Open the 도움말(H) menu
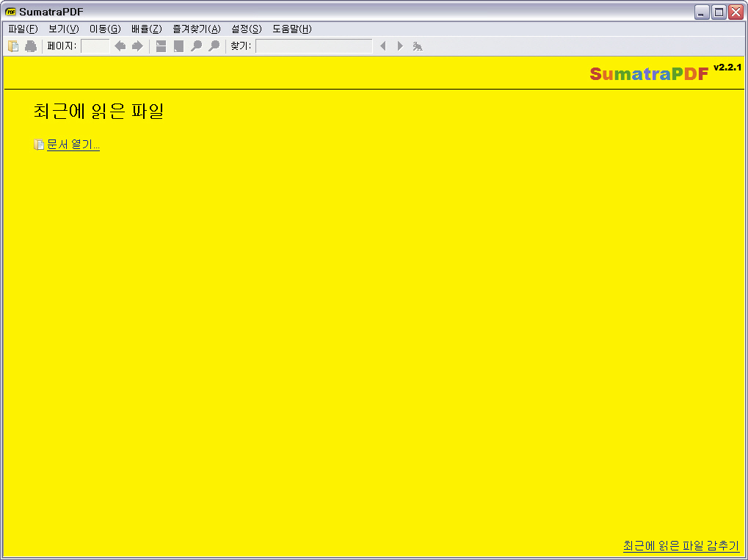This screenshot has height=560, width=748. [x=292, y=29]
